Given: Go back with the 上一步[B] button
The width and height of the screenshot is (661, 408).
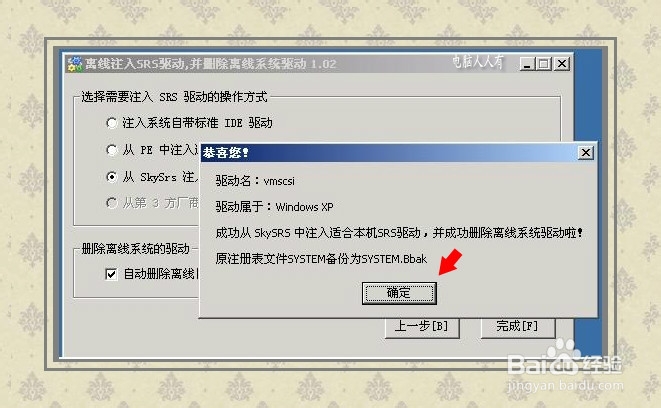Looking at the screenshot, I should (x=422, y=327).
